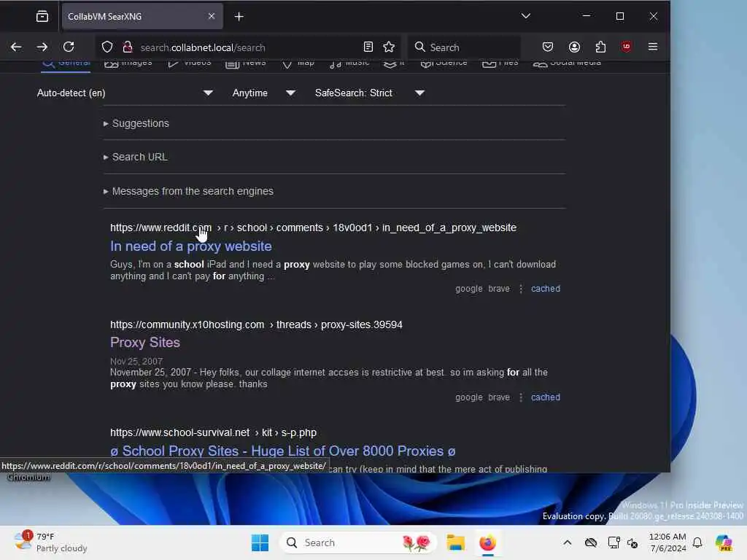
Task: Open Save to Pocket icon
Action: pyautogui.click(x=548, y=47)
